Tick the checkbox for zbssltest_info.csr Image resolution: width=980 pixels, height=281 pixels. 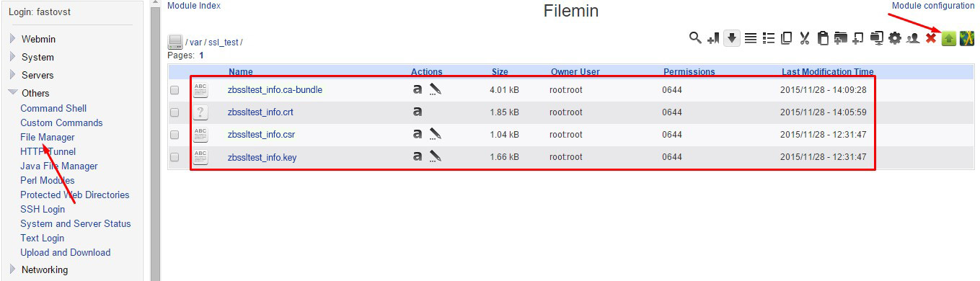[x=175, y=135]
